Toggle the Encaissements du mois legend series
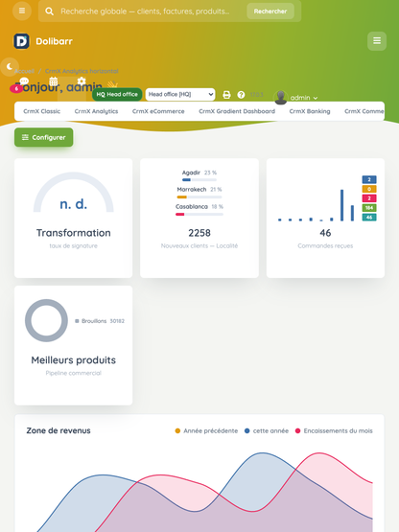The image size is (399, 532). click(x=334, y=431)
